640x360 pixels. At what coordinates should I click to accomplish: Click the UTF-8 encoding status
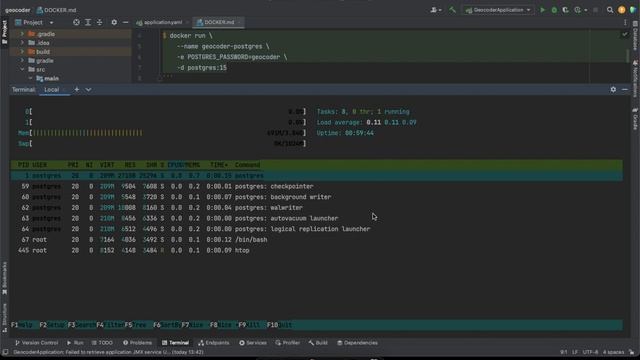pos(590,352)
